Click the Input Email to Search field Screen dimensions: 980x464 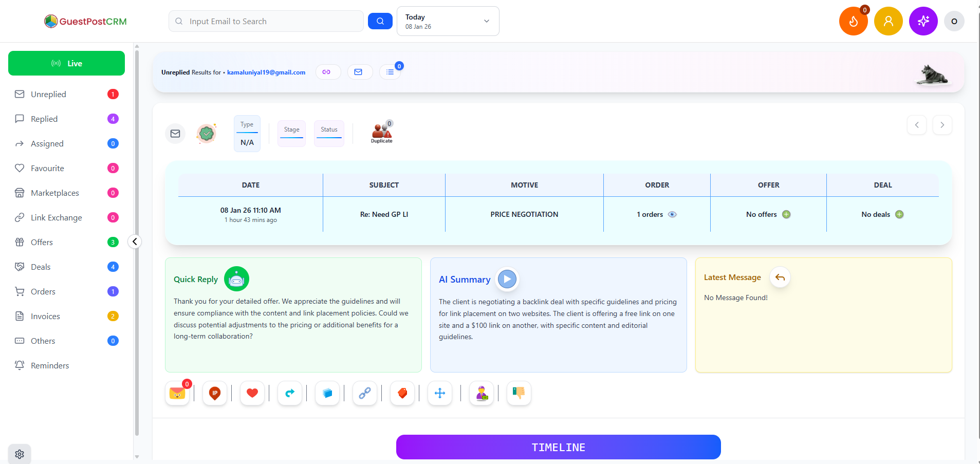tap(266, 21)
